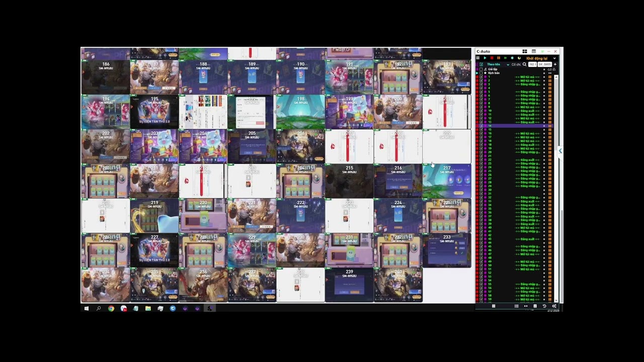
Task: Select device screen thumbnail 227
Action: click(x=154, y=250)
